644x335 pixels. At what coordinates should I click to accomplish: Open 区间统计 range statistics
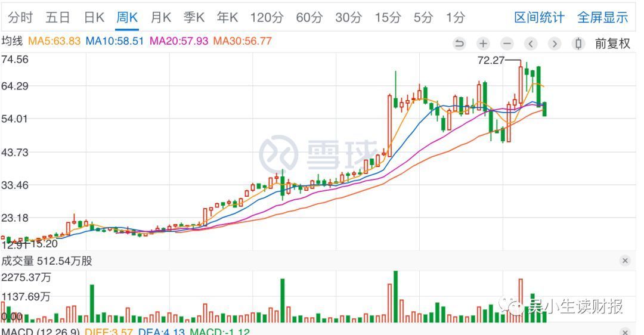[x=539, y=17]
